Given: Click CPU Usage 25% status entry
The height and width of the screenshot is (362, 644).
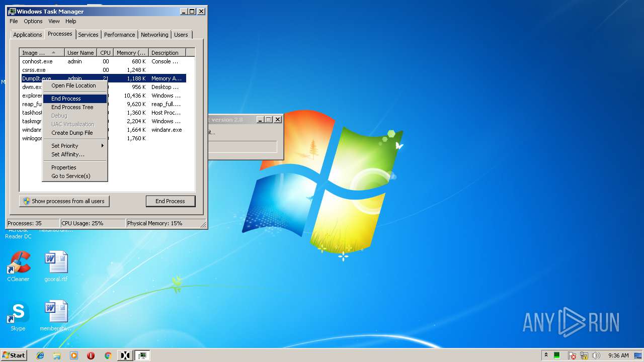Looking at the screenshot, I should pos(93,223).
